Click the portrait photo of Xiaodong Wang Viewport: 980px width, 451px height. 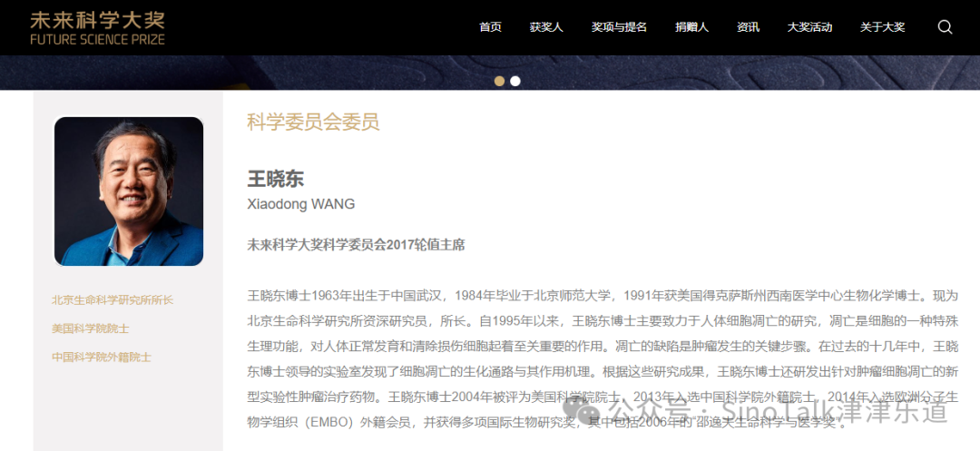[x=129, y=191]
